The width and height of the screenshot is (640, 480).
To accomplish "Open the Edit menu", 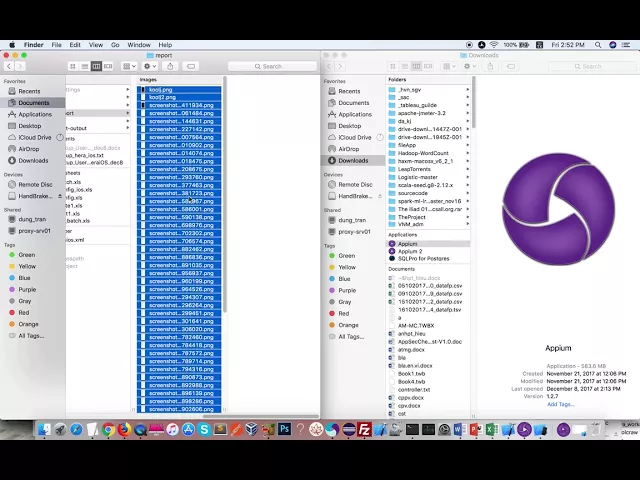I will coord(75,45).
